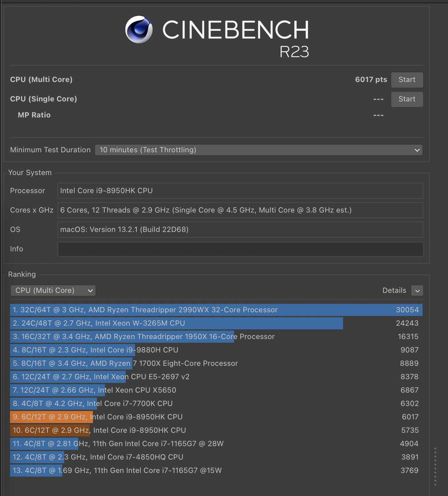Image resolution: width=448 pixels, height=496 pixels.
Task: Select ranking row AMD Ryzen 7 1700X
Action: (216, 363)
